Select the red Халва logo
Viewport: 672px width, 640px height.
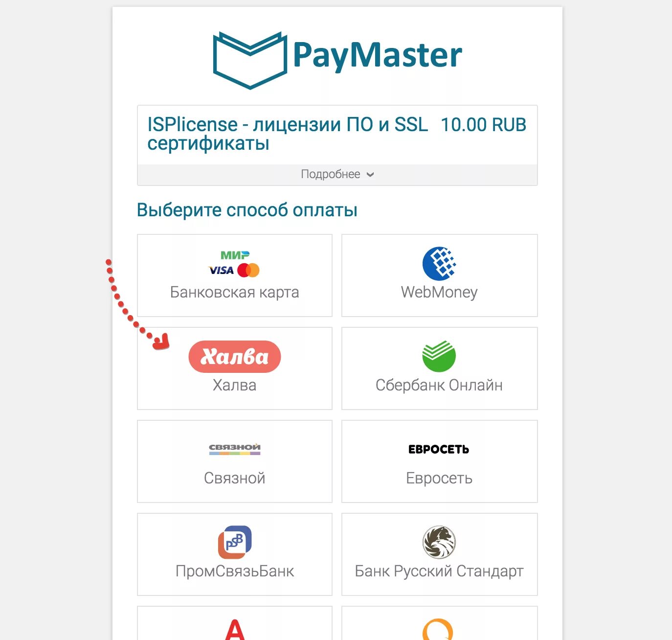coord(235,357)
